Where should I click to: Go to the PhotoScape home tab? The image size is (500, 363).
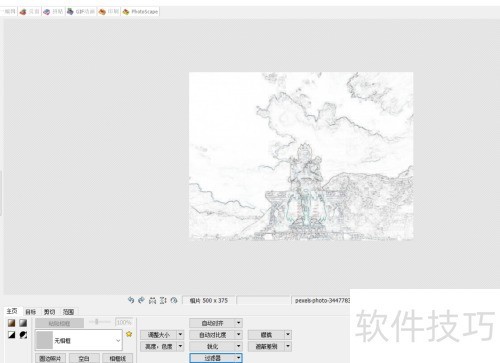(140, 12)
